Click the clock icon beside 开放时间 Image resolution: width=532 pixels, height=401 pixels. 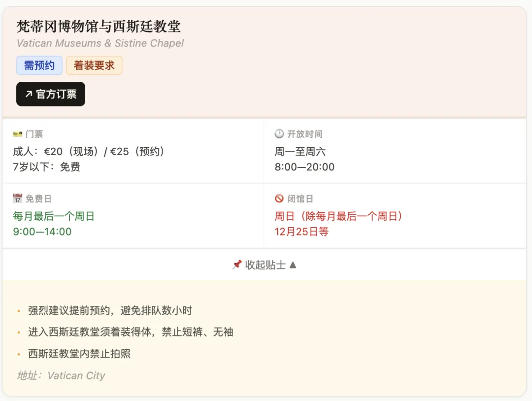coord(279,134)
